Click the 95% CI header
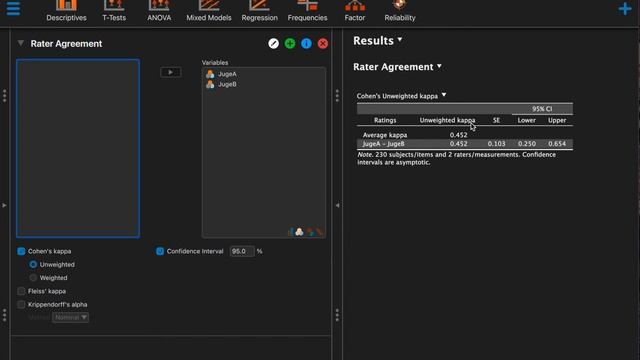Screen dimensions: 640x360 click(542, 109)
